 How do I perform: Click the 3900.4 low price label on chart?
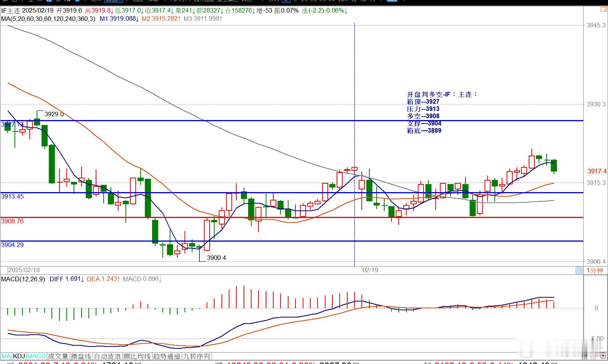(x=216, y=258)
